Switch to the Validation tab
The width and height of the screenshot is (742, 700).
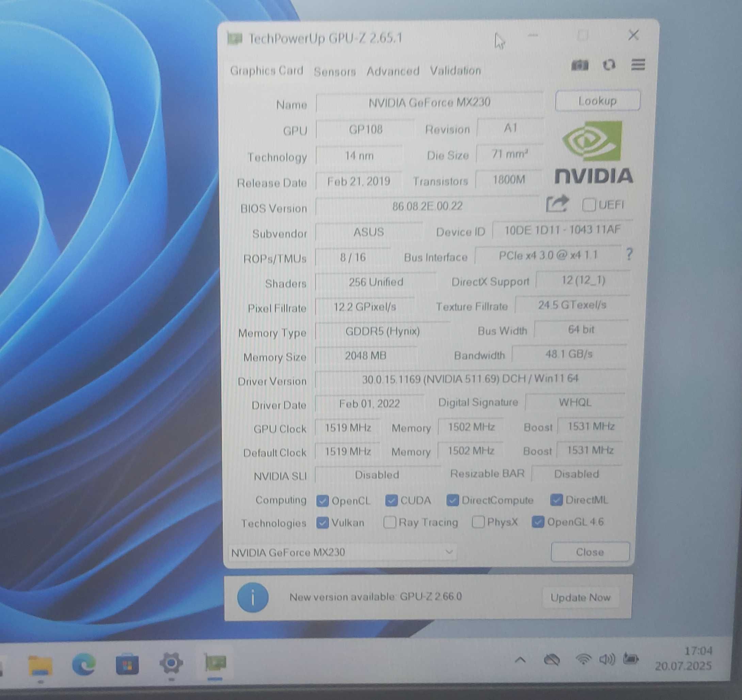click(455, 70)
